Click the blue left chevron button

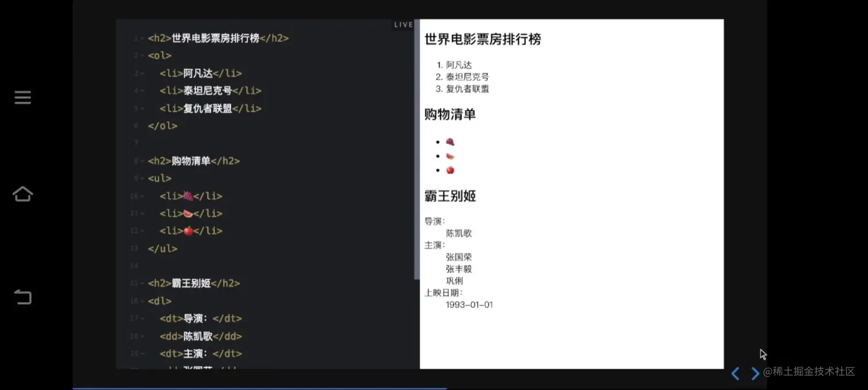(735, 373)
